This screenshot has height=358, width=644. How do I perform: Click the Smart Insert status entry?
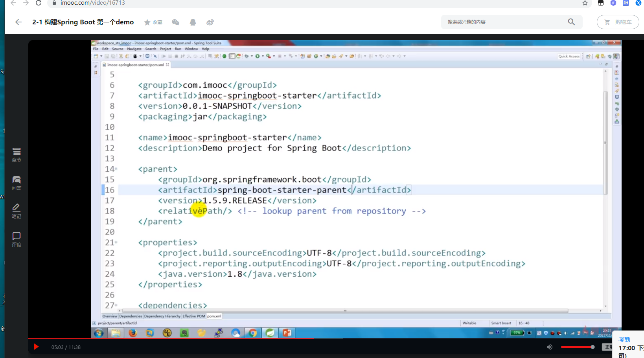[501, 323]
